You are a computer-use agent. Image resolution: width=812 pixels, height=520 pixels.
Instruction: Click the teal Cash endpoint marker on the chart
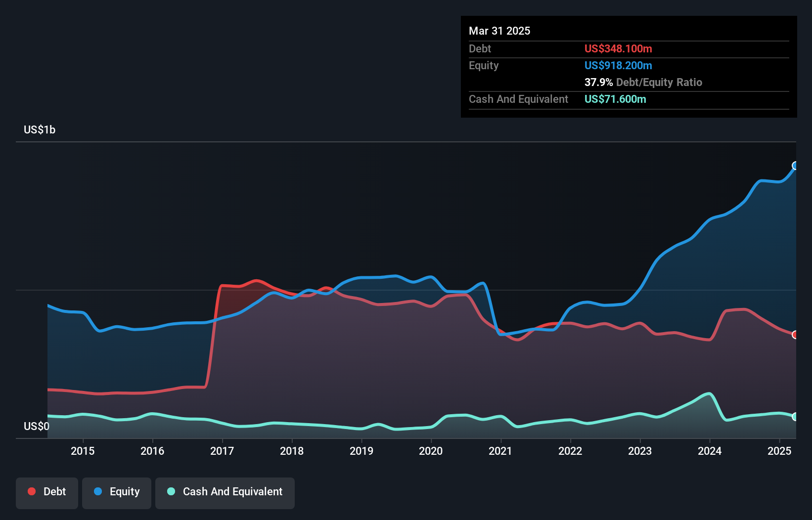coord(795,417)
